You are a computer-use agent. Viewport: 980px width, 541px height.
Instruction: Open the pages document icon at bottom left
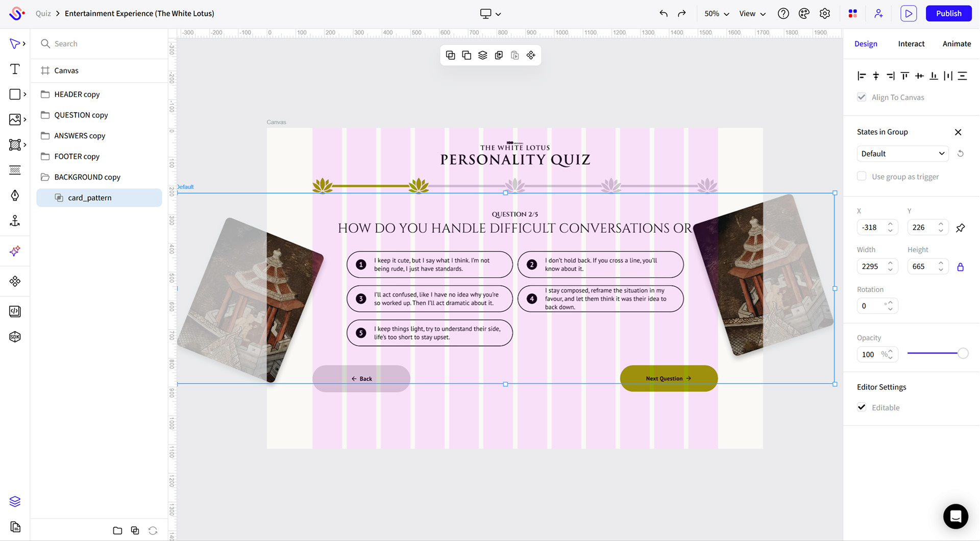pos(15,527)
